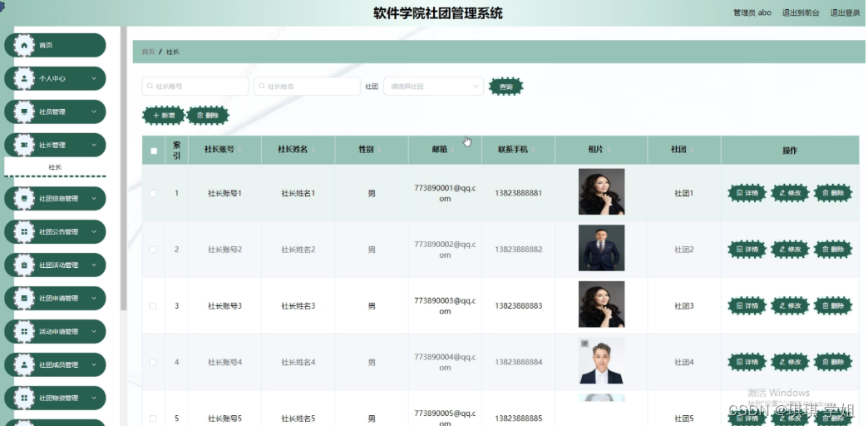The image size is (868, 426).
Task: Sort by 邮箱 column sort arrows
Action: (452, 150)
